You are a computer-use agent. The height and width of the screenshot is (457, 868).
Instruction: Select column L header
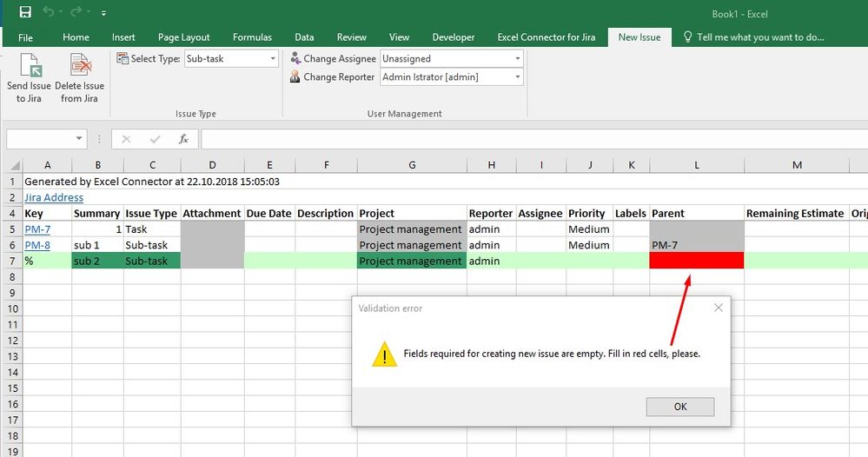696,165
